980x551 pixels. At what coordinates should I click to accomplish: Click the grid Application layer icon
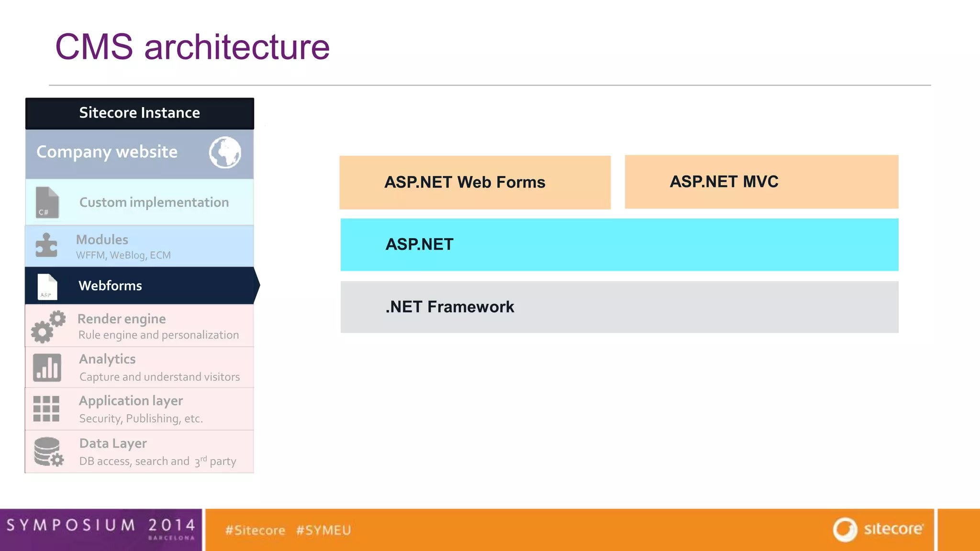click(46, 409)
